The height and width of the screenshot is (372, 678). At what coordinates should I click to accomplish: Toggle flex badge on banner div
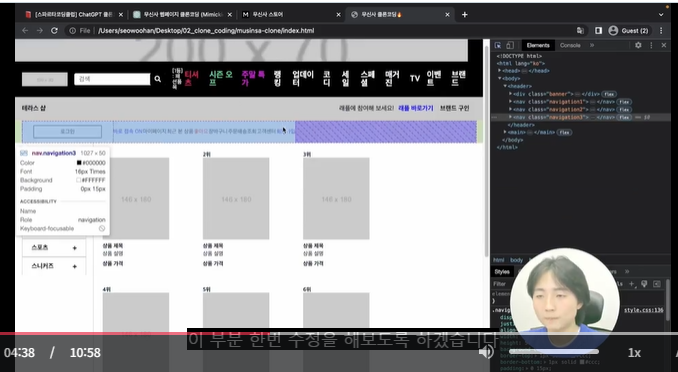[609, 94]
